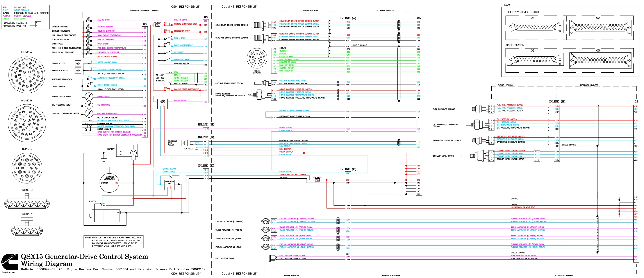
Task: Select the 20A fuse symbol
Action: [317, 180]
